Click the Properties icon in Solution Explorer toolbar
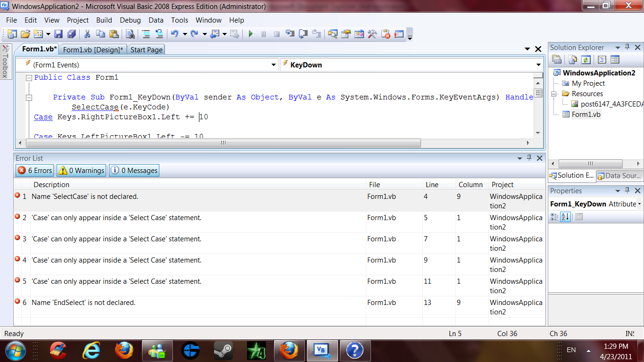 coord(557,59)
